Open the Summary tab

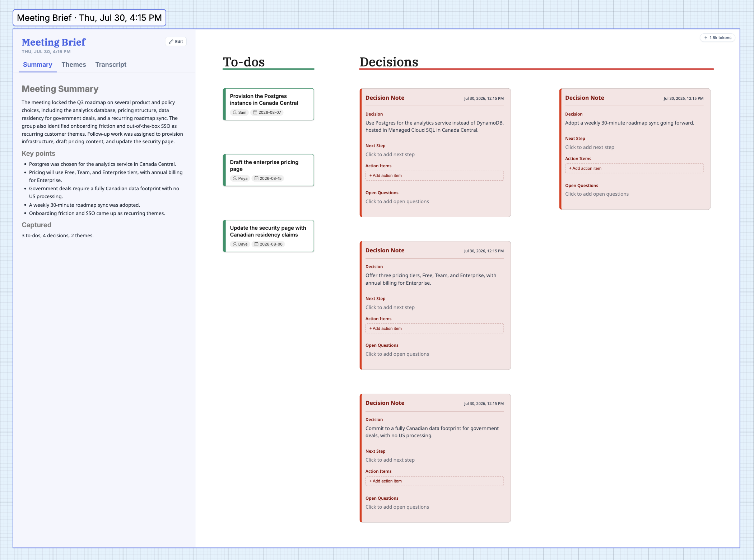(38, 65)
